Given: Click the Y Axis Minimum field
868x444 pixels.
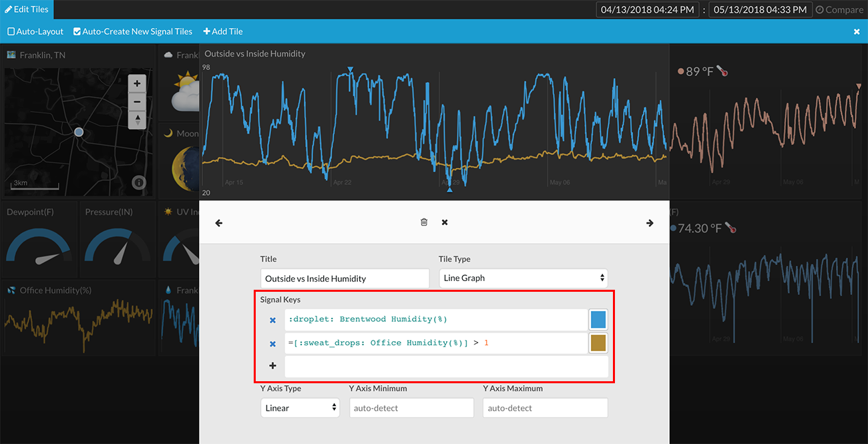Looking at the screenshot, I should click(x=411, y=408).
